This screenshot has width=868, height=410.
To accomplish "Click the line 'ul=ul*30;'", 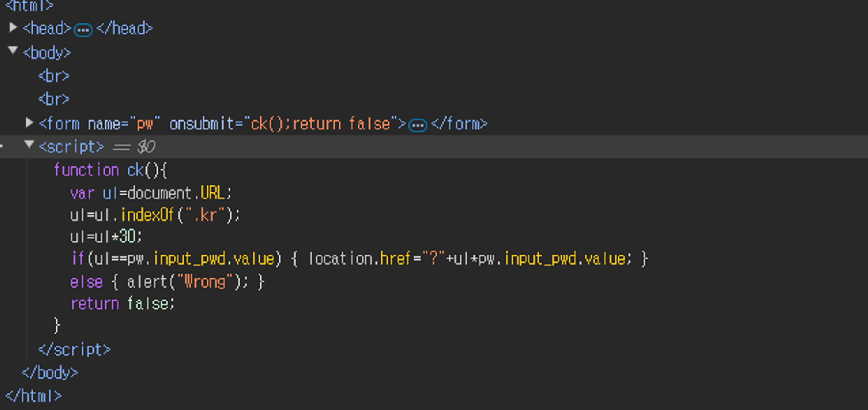I will tap(106, 237).
